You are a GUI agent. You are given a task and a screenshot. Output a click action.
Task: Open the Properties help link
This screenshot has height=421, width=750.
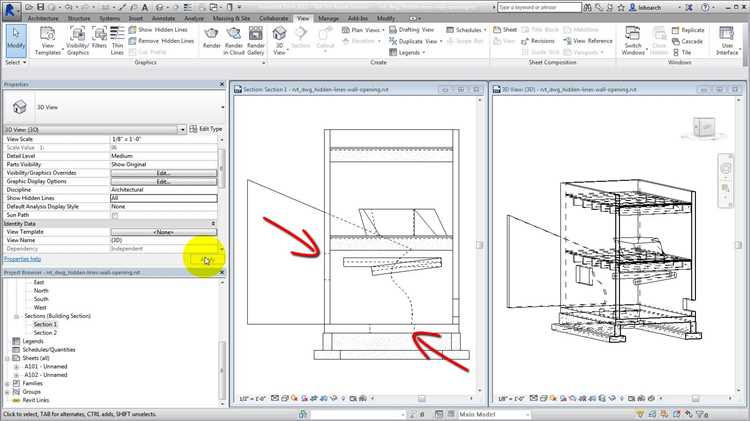tap(23, 259)
